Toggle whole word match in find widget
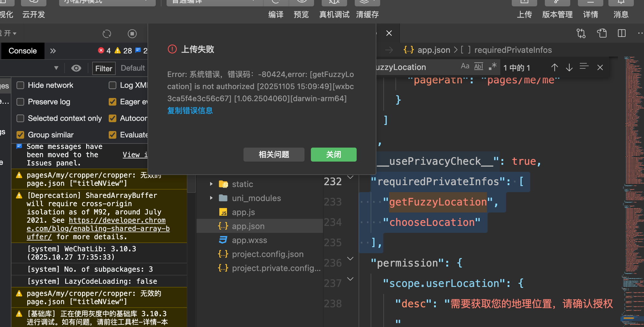Screen dimensions: 644x327 click(479, 66)
